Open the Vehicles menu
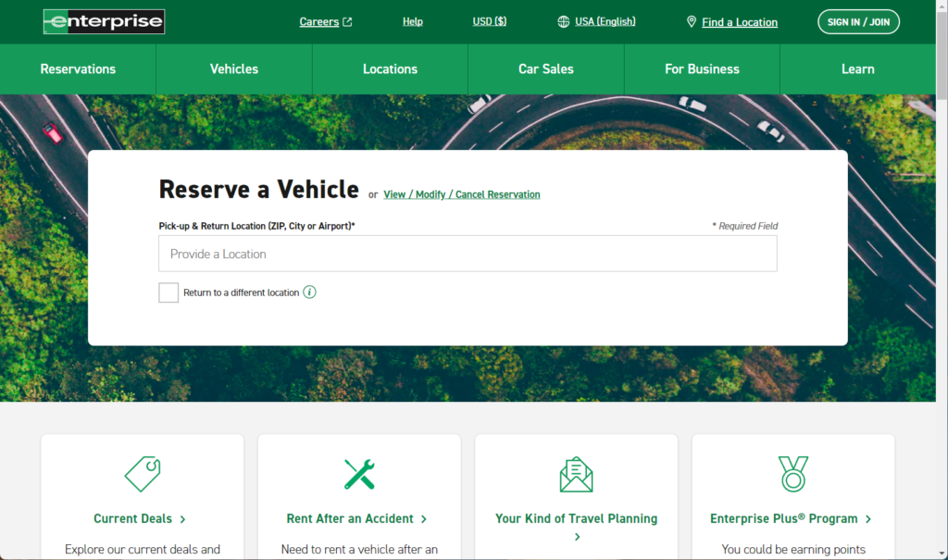This screenshot has height=560, width=948. [234, 68]
